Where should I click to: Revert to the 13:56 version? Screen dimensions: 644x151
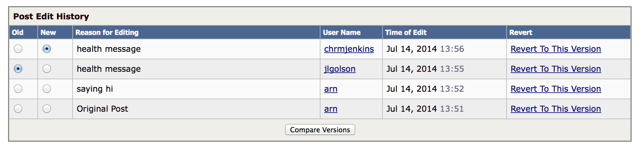556,49
